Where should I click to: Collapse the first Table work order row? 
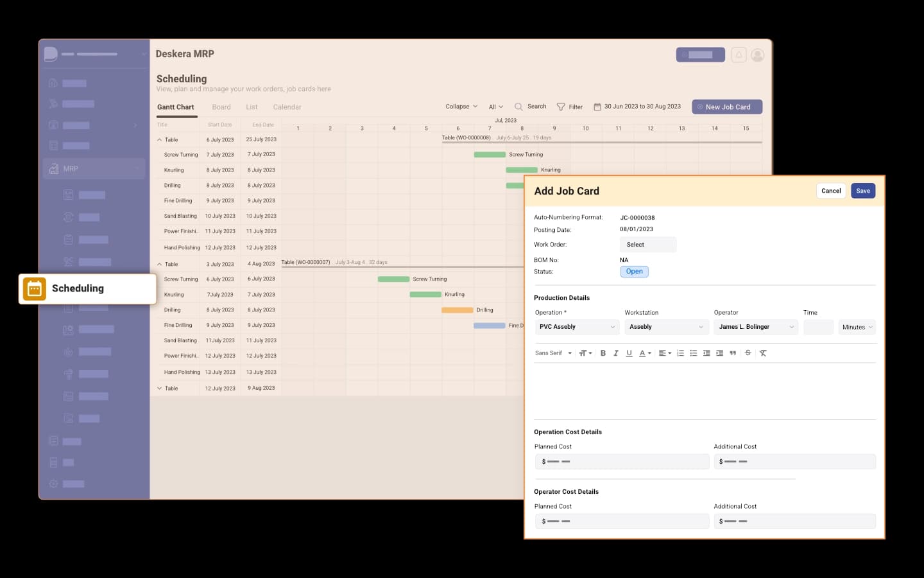pos(160,140)
